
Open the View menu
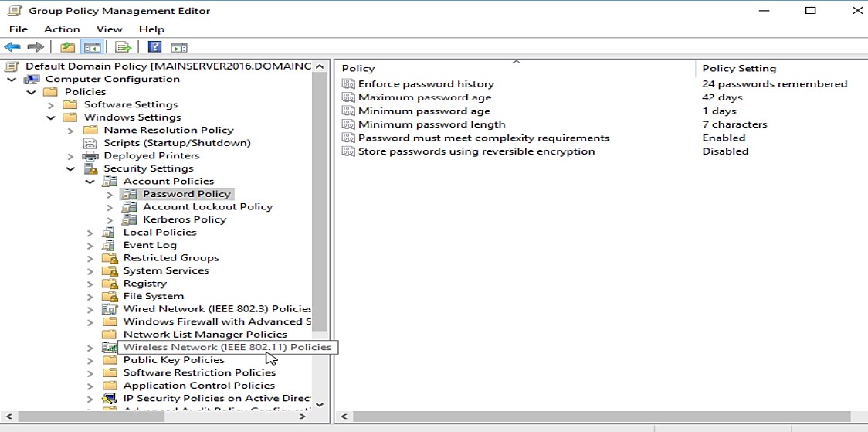click(110, 29)
